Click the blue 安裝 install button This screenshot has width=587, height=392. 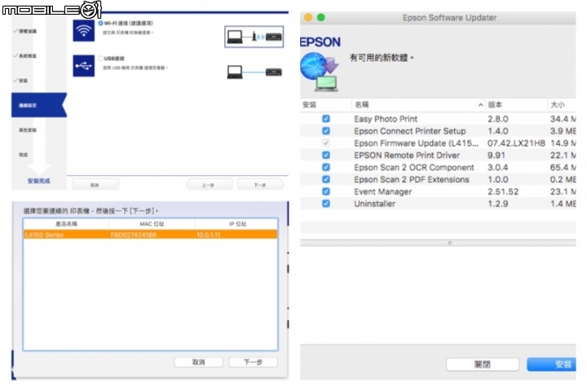(x=551, y=364)
